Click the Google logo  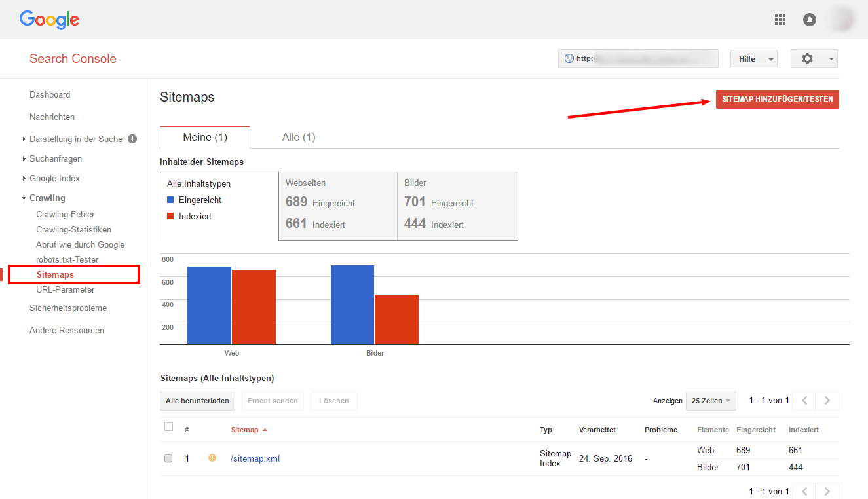pyautogui.click(x=49, y=20)
